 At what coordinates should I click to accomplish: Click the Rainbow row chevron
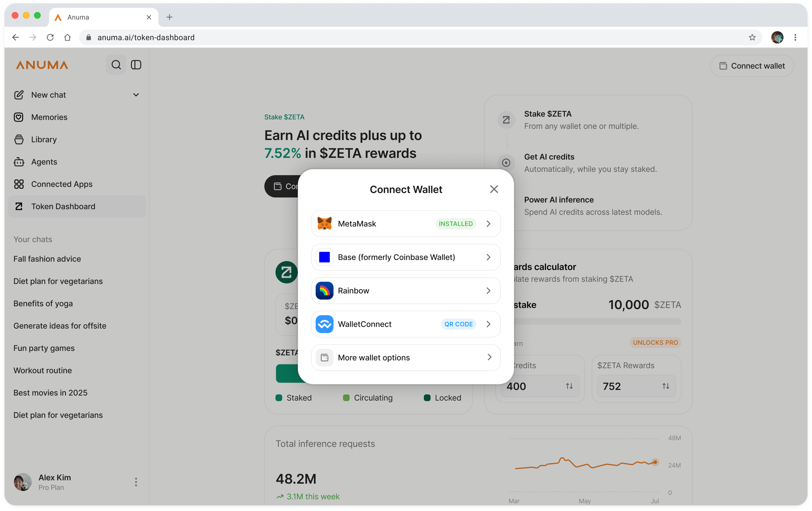point(488,290)
